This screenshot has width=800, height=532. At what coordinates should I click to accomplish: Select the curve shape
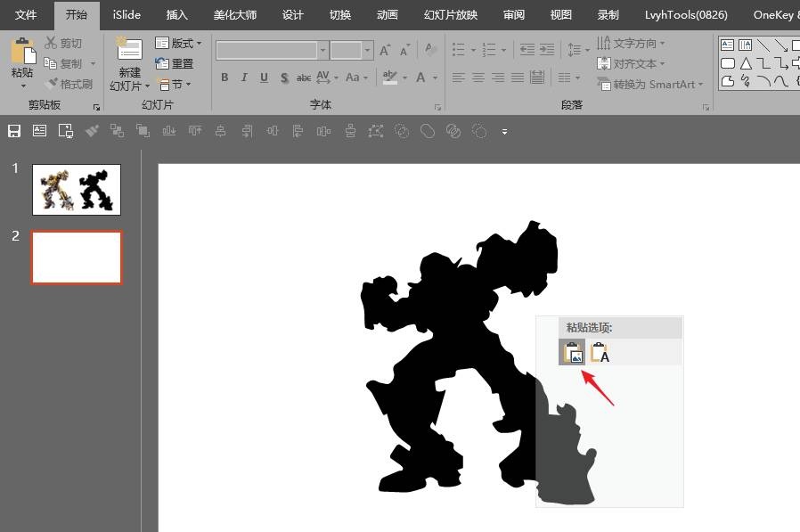click(780, 81)
